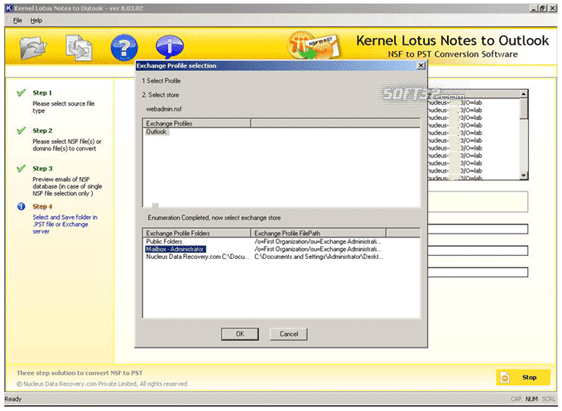Click the Step 2 green checkmark
Viewport: 562px width, 411px height.
point(21,130)
